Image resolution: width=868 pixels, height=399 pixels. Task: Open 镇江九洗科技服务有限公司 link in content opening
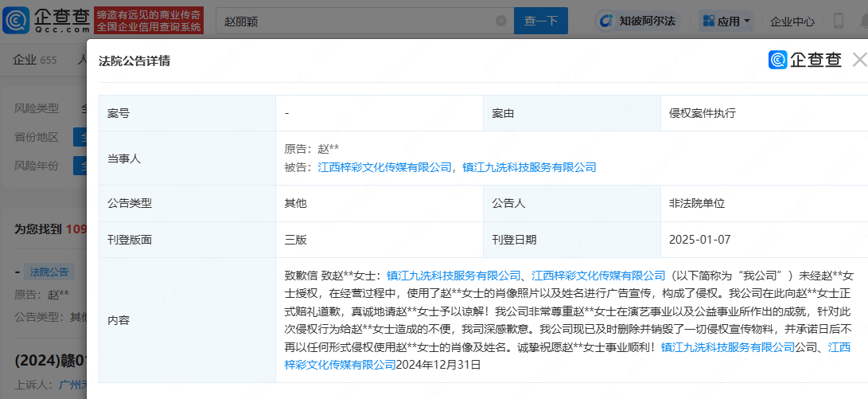pyautogui.click(x=453, y=276)
